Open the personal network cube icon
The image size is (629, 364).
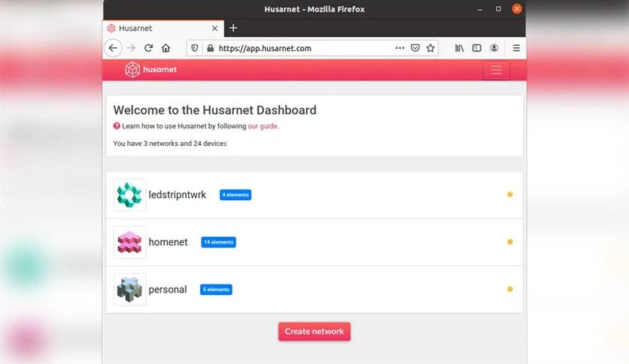(x=129, y=290)
